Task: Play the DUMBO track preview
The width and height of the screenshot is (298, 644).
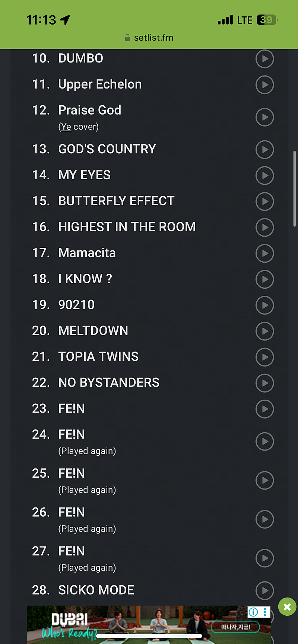Action: click(265, 59)
